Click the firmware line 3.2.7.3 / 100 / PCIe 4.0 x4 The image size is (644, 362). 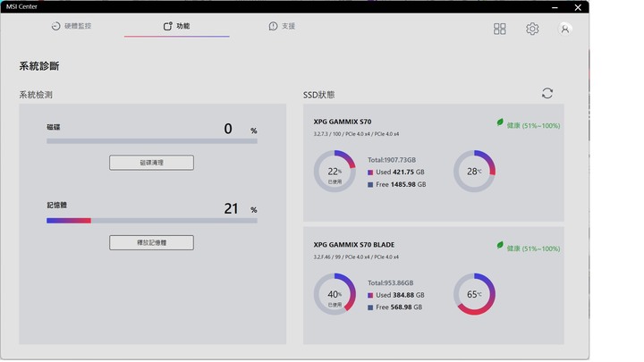pos(356,134)
